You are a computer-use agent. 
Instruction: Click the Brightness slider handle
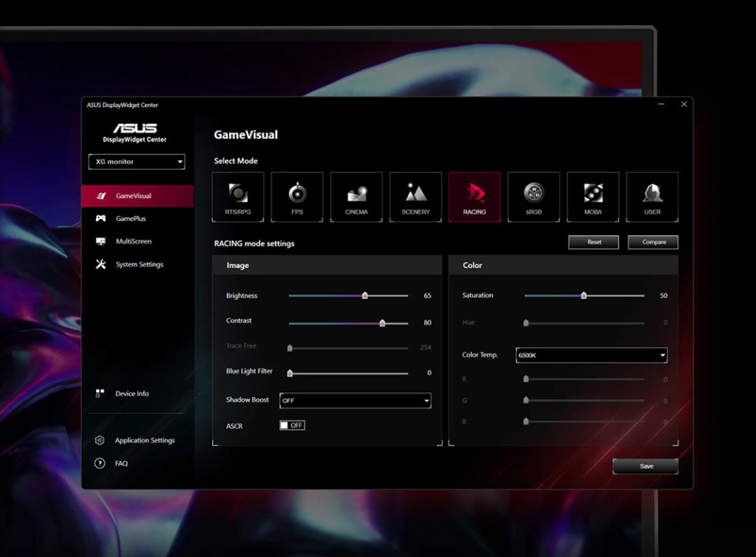coord(365,295)
